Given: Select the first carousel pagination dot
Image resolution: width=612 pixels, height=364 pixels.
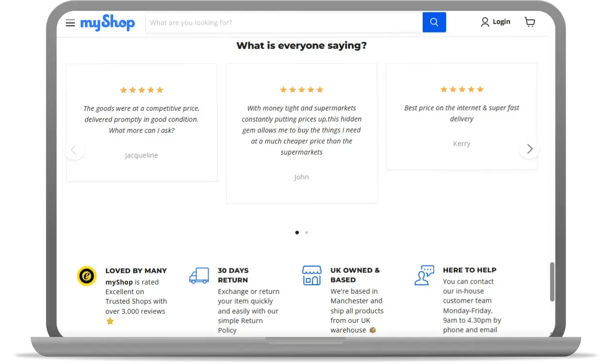Looking at the screenshot, I should point(297,233).
